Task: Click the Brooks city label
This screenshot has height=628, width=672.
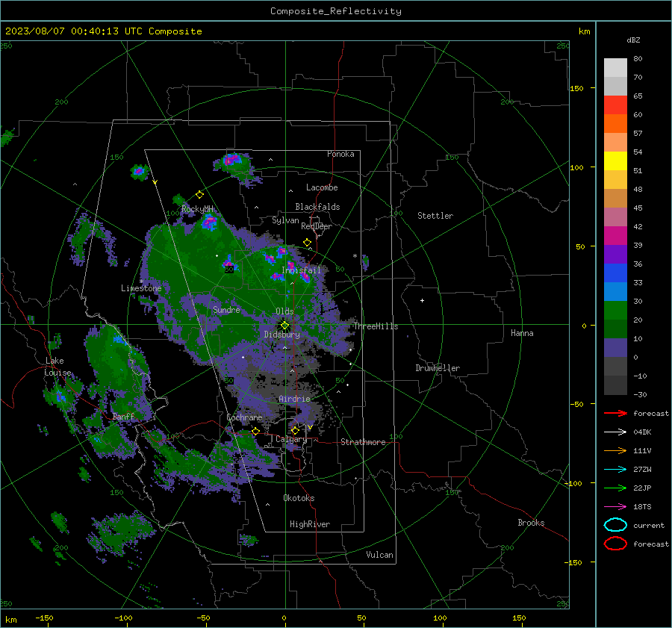Action: click(531, 523)
